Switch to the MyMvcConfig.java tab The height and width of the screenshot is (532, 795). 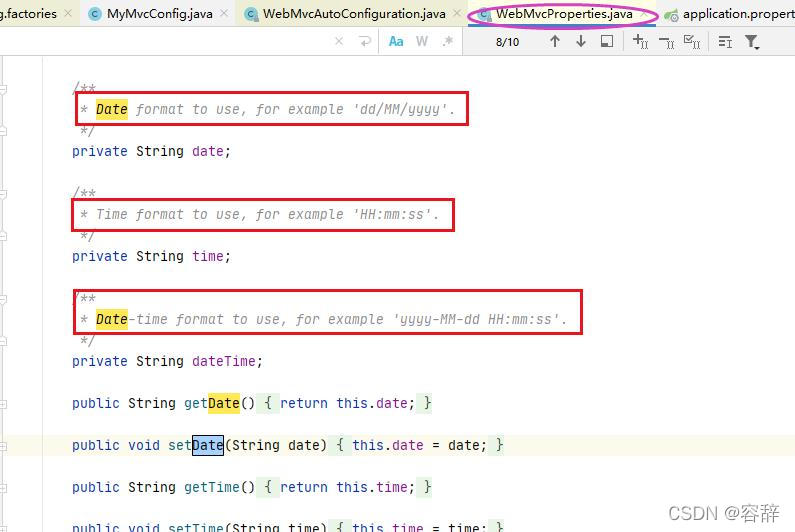click(x=160, y=14)
